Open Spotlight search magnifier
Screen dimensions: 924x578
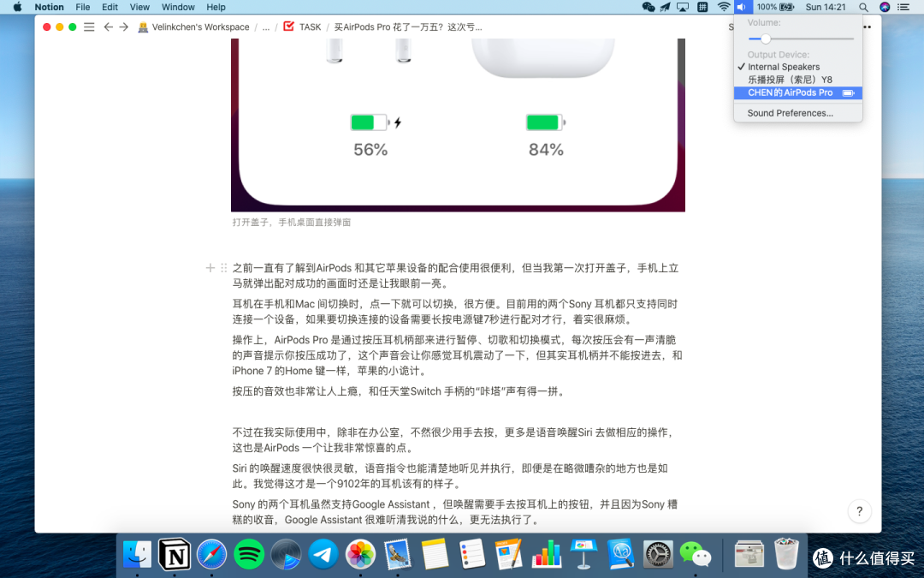click(x=863, y=7)
